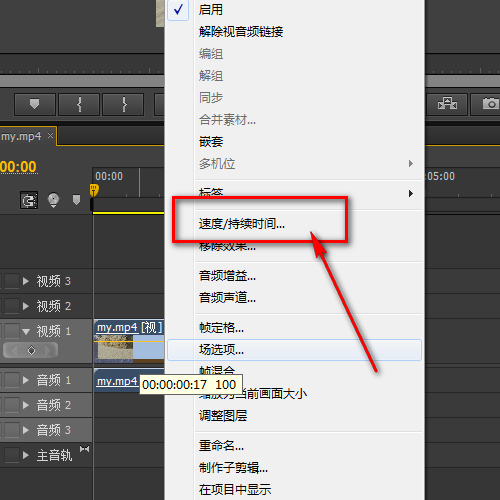Click the Set Encore Chapter Marker icon

tap(53, 200)
